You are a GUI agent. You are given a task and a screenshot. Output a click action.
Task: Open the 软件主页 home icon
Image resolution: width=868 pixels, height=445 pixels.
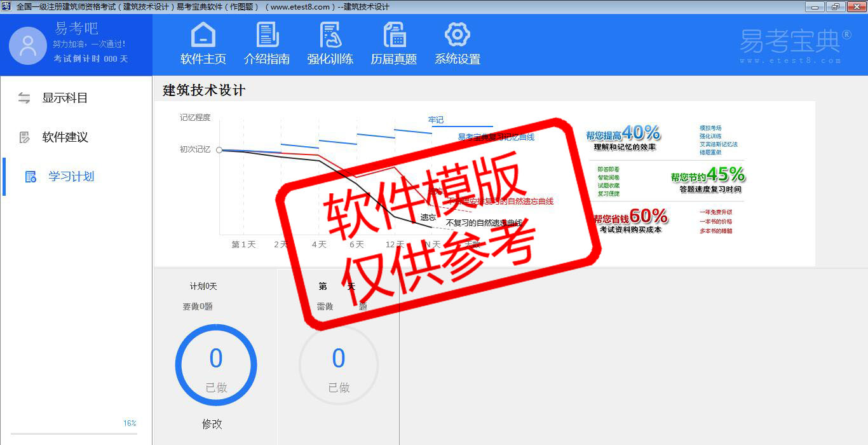pyautogui.click(x=203, y=34)
